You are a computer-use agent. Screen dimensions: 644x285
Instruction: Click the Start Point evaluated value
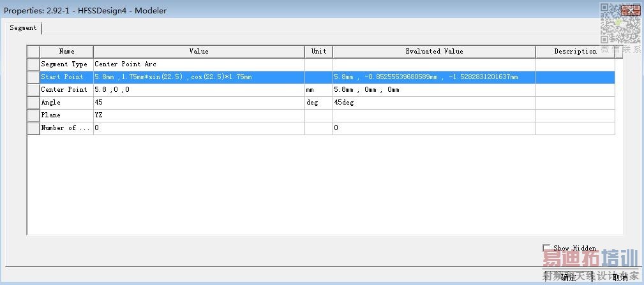tap(434, 77)
